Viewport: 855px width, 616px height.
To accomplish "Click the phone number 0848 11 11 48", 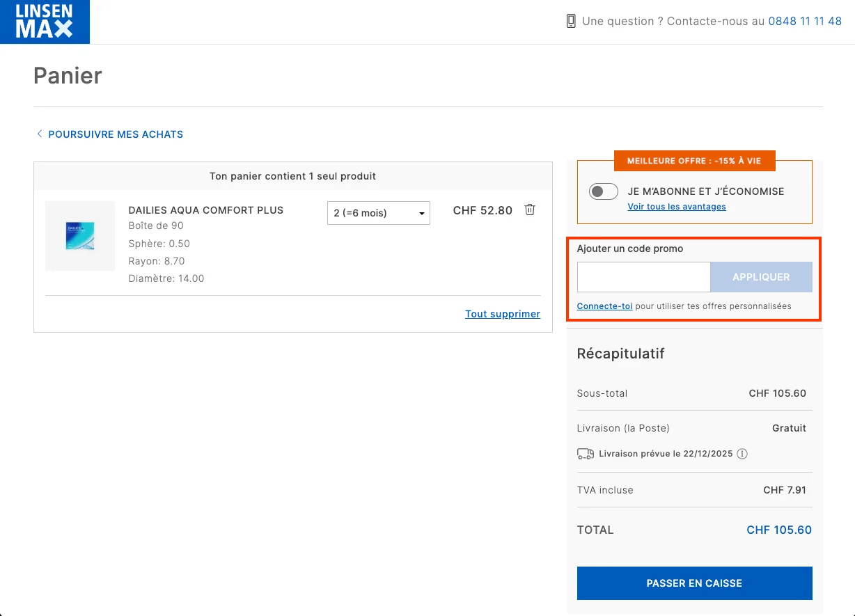I will point(804,21).
